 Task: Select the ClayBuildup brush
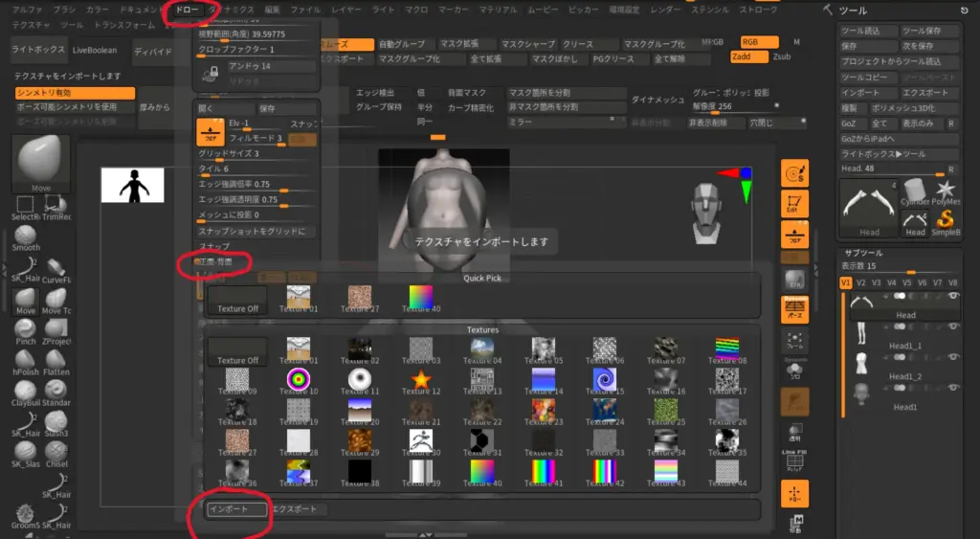[26, 393]
